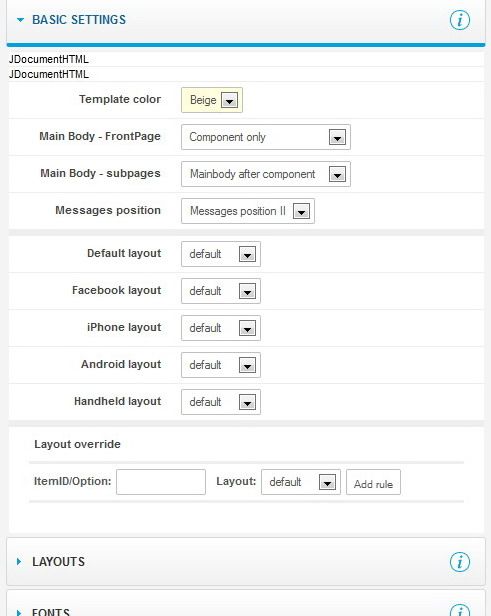Open the Handheld layout dropdown
Image resolution: width=491 pixels, height=616 pixels.
(221, 402)
